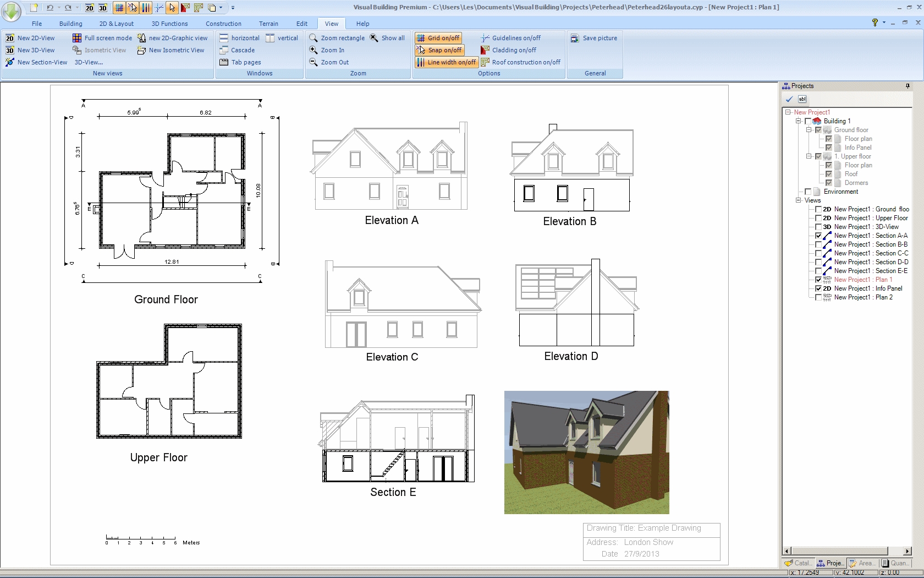This screenshot has width=924, height=578.
Task: Uncheck the Roof visibility checkbox
Action: 830,174
